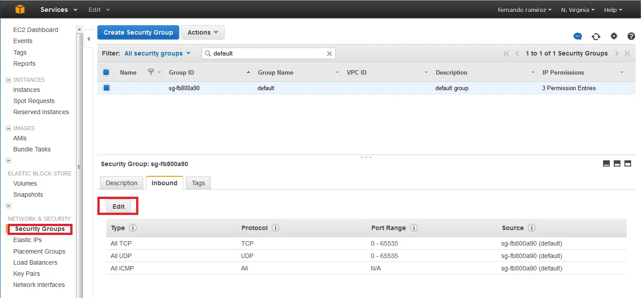The image size is (644, 298).
Task: Open Spot Requests in sidebar
Action: (x=34, y=101)
